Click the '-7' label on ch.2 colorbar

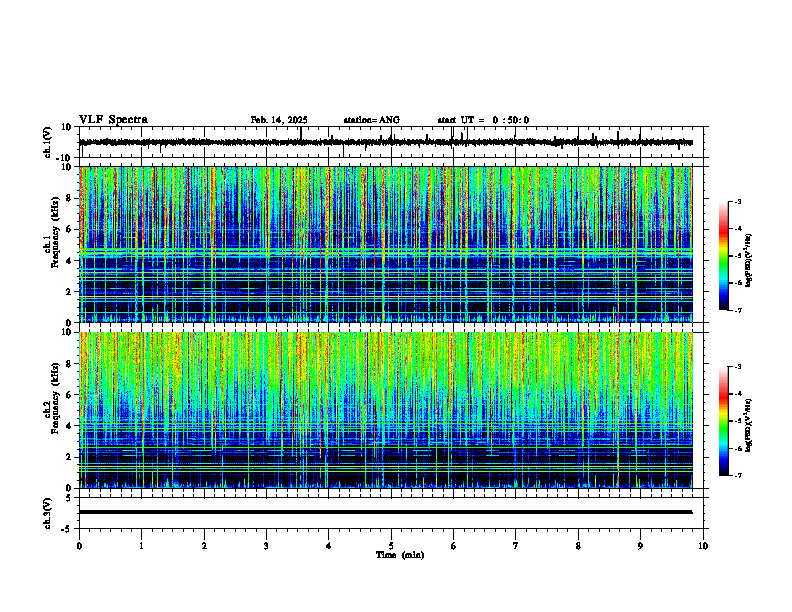[x=738, y=476]
